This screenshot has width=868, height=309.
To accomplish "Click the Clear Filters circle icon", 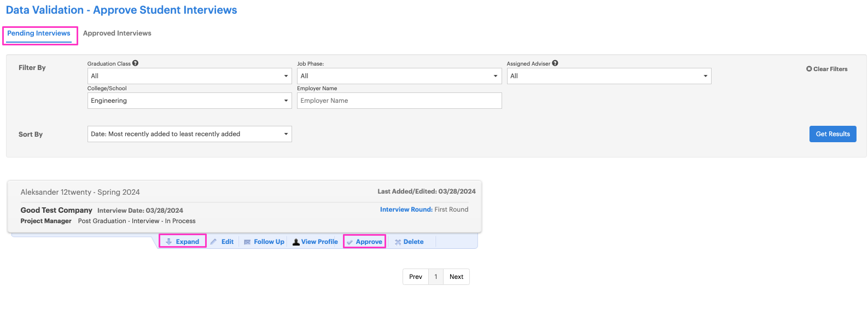I will pyautogui.click(x=809, y=69).
